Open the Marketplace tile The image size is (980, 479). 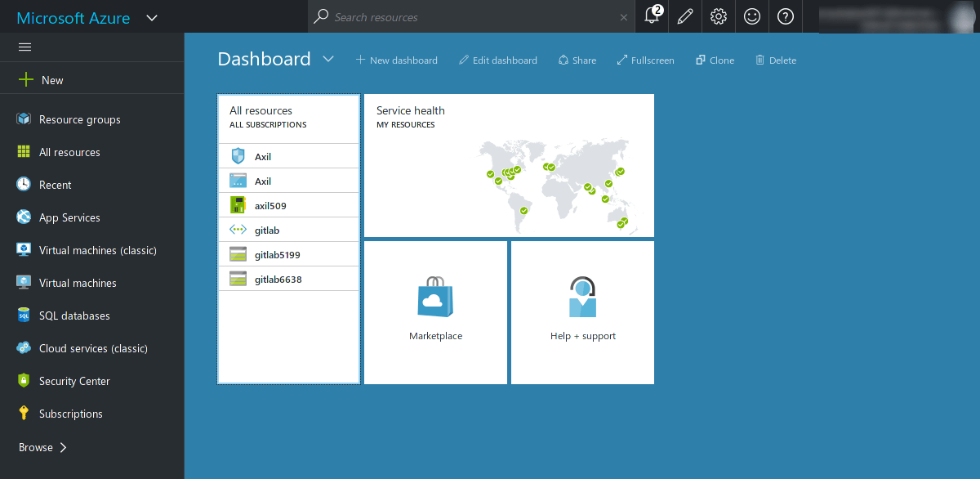[x=435, y=311]
